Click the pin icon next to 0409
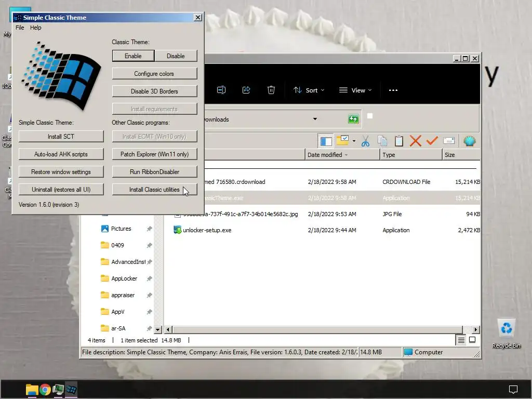The width and height of the screenshot is (532, 399). click(x=149, y=245)
